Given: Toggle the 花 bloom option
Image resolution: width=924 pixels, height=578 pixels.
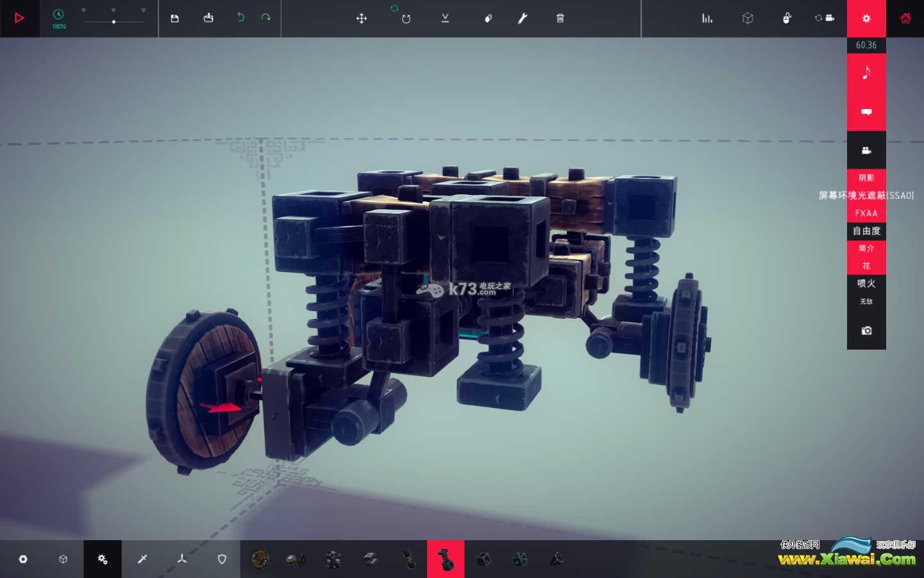Looking at the screenshot, I should pyautogui.click(x=866, y=266).
